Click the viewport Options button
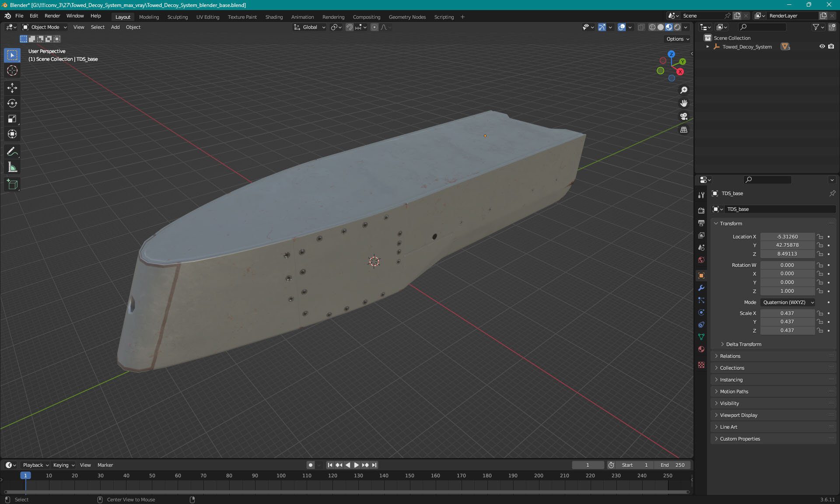 pyautogui.click(x=677, y=39)
